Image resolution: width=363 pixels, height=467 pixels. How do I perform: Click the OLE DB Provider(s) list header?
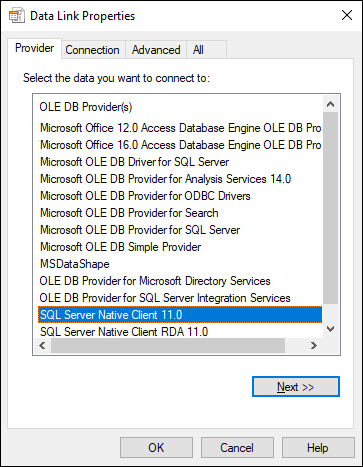86,107
